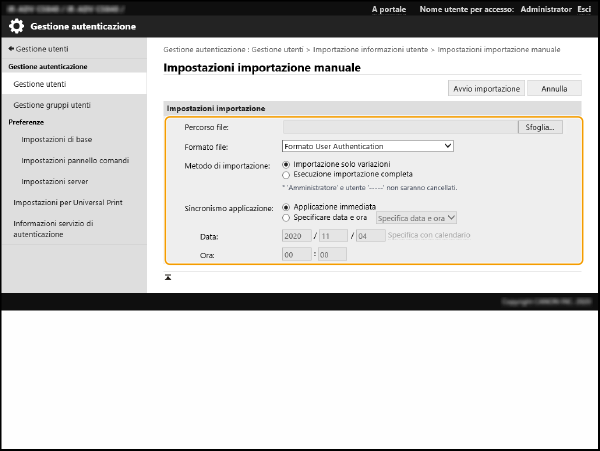600x451 pixels.
Task: Click the scroll-to-top arrow icon below form
Action: click(168, 276)
